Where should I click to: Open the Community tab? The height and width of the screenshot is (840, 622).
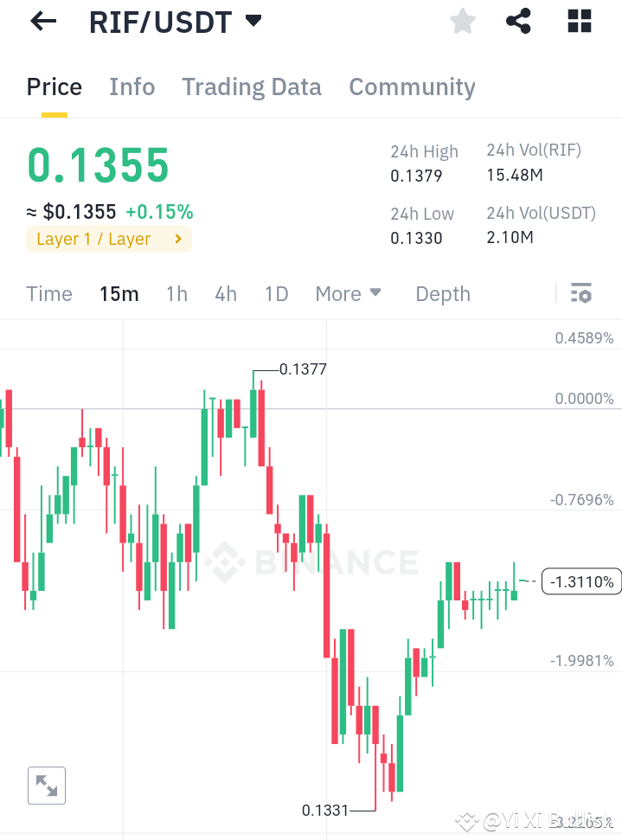[x=412, y=87]
